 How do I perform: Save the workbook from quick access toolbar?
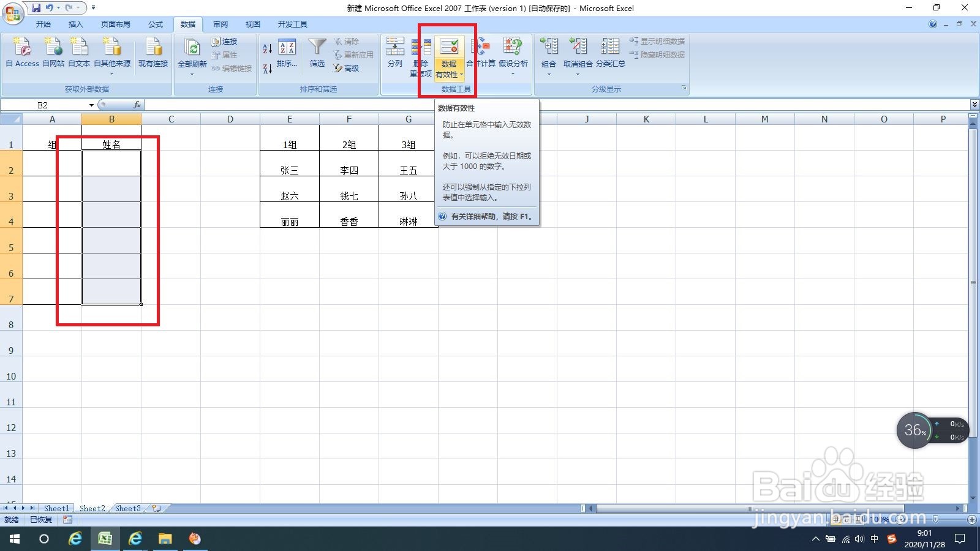click(x=36, y=8)
